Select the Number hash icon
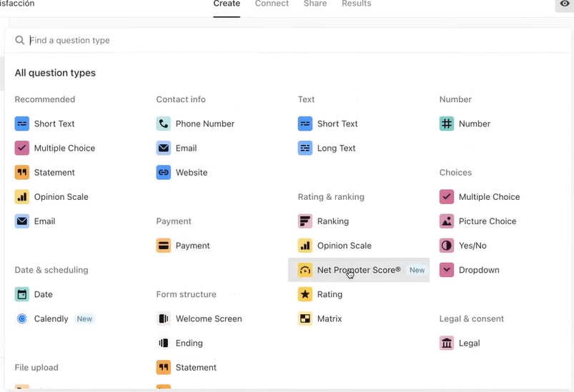Viewport: 574px width, 392px height. pos(447,124)
